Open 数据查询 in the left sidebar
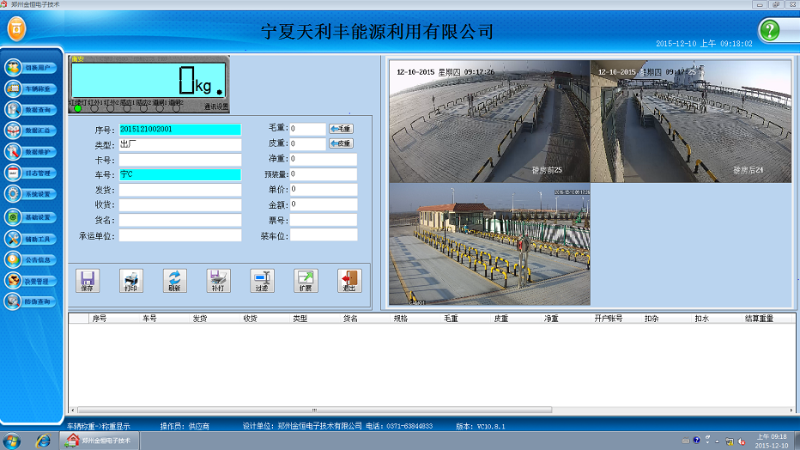Image resolution: width=800 pixels, height=450 pixels. point(32,109)
